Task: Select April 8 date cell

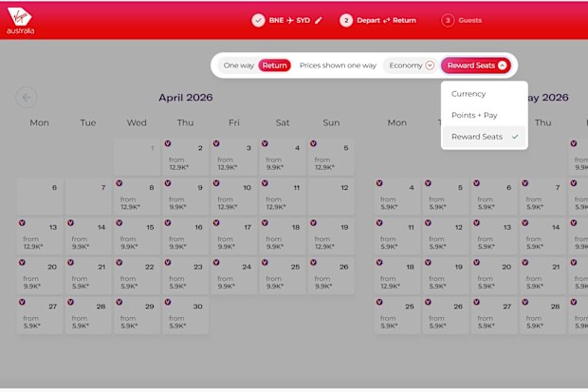Action: click(x=137, y=196)
